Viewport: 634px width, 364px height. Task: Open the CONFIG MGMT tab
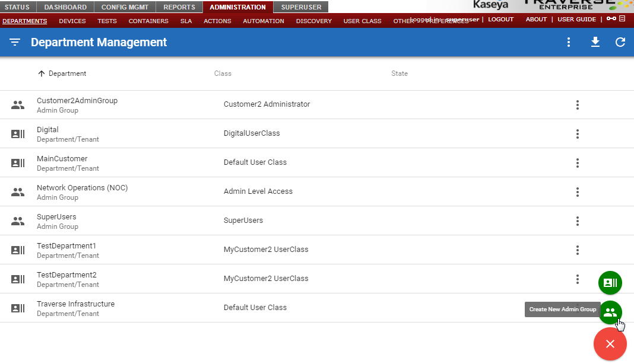(125, 7)
